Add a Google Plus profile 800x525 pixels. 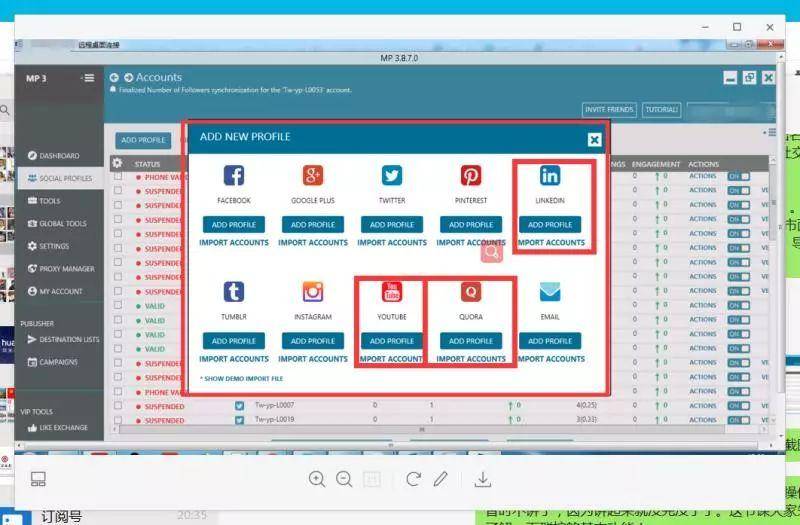click(313, 224)
